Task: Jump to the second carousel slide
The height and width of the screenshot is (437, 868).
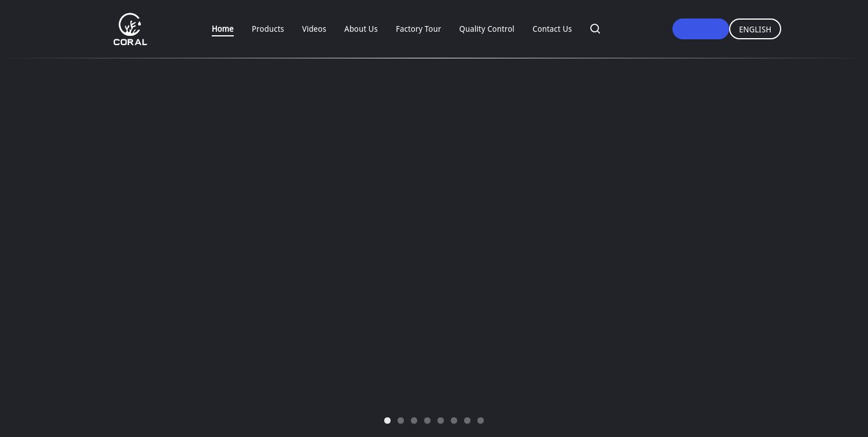Action: [400, 420]
